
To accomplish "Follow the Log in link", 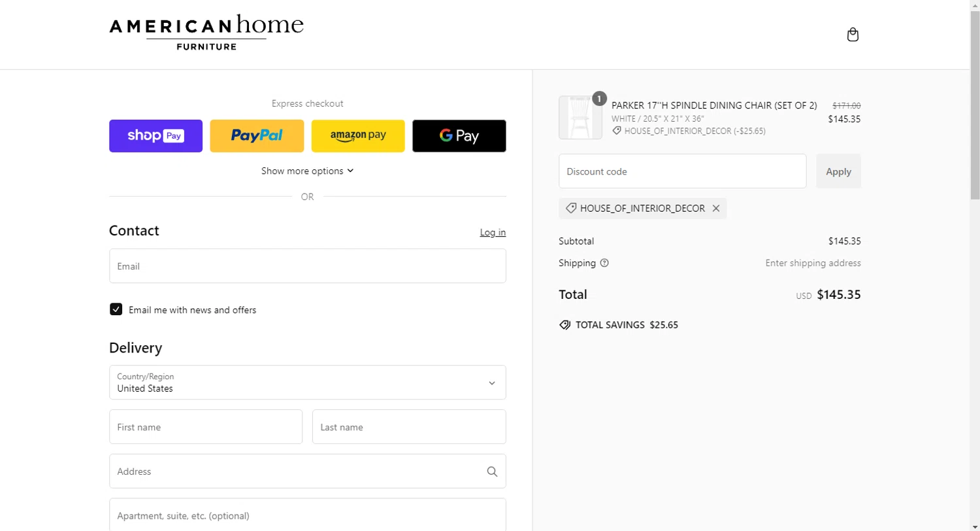I will coord(493,232).
